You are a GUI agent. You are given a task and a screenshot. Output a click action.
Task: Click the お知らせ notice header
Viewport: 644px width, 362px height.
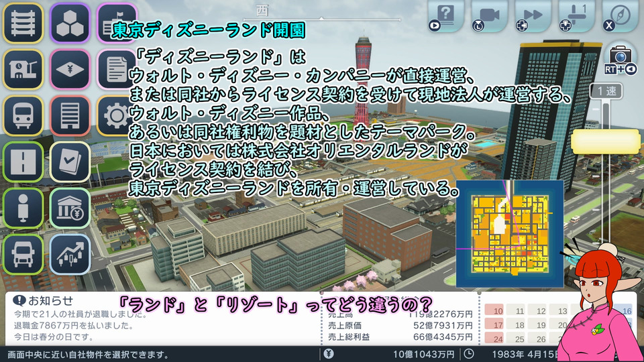coord(43,301)
